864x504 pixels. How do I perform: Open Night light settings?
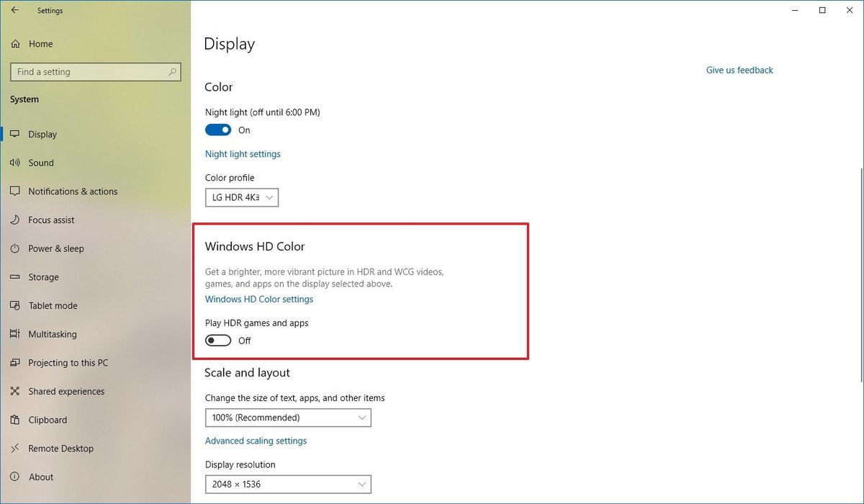click(x=243, y=153)
